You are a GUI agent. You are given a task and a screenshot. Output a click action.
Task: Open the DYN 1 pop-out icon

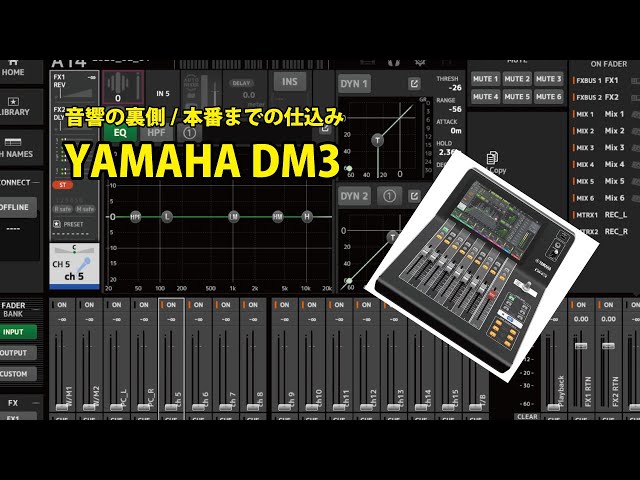tap(414, 84)
